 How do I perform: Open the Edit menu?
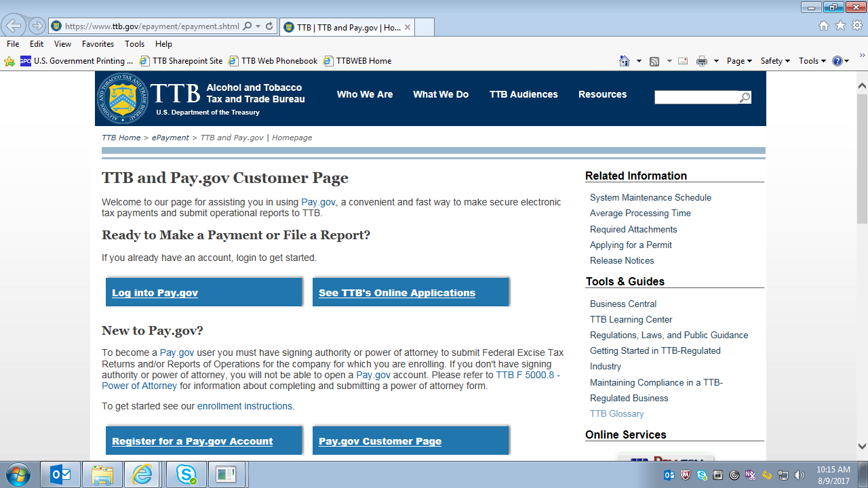point(37,44)
